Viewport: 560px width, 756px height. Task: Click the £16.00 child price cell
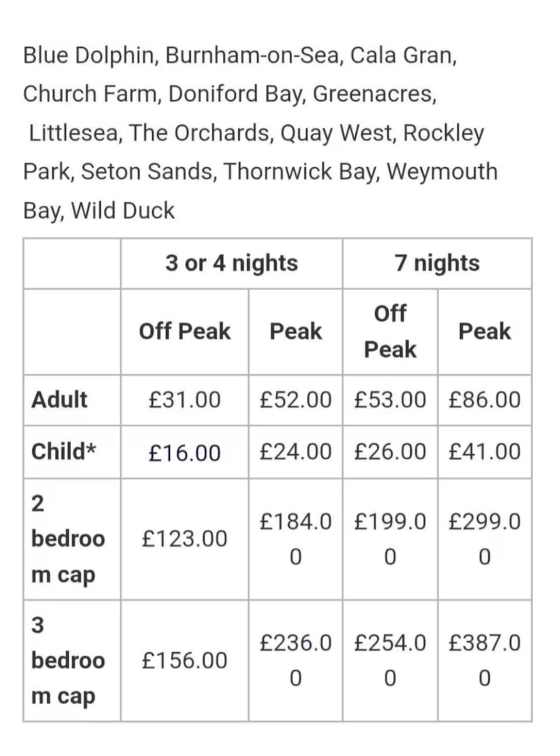coord(184,452)
